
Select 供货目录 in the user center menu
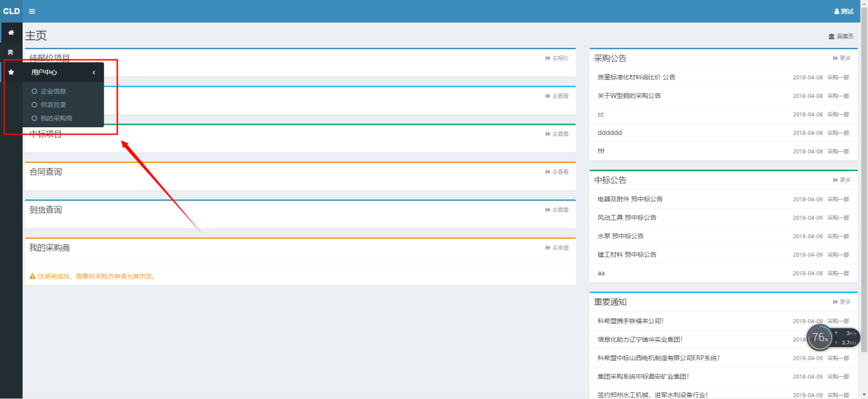[x=53, y=105]
